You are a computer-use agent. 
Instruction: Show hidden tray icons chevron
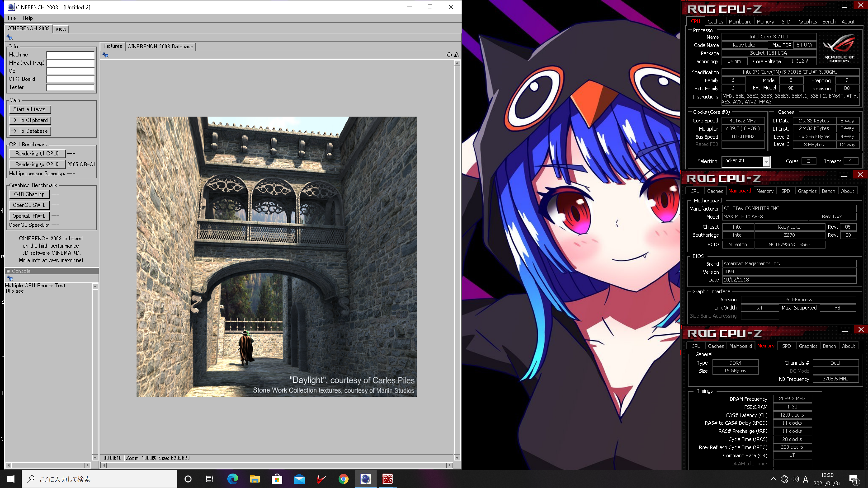click(x=773, y=479)
